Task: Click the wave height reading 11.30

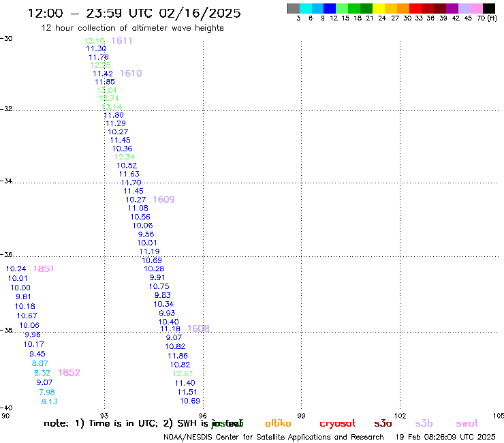Action: point(96,48)
